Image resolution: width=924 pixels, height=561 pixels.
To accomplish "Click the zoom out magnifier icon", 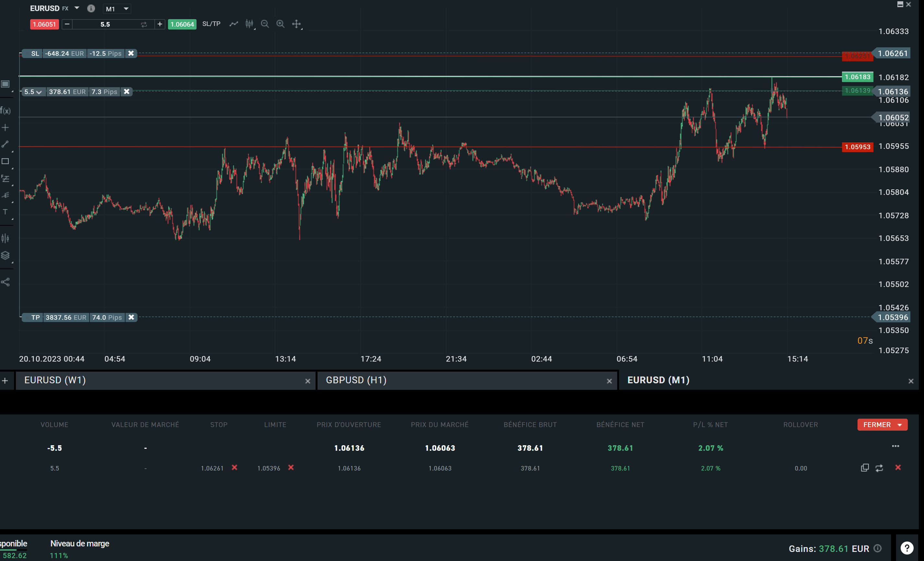I will [265, 24].
